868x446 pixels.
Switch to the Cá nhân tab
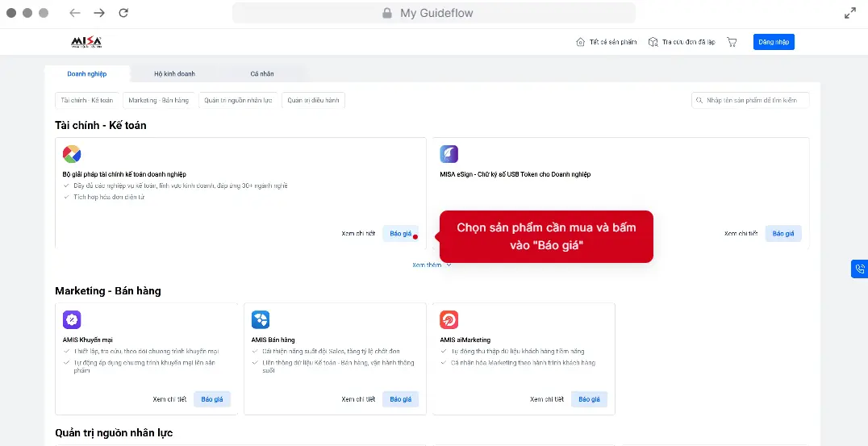click(x=261, y=73)
